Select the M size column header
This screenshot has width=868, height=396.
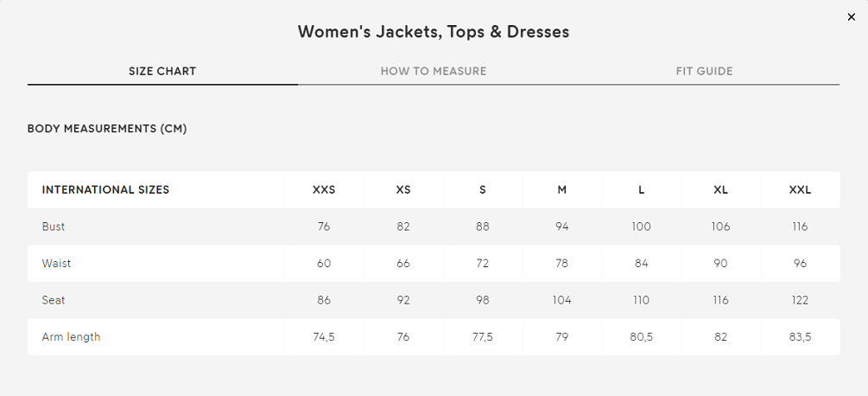tap(562, 189)
